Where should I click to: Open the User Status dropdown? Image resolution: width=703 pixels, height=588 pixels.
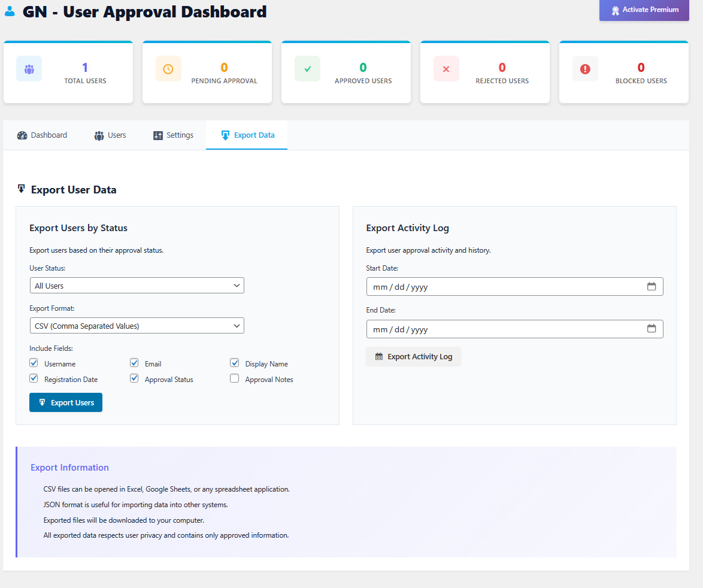click(x=137, y=285)
